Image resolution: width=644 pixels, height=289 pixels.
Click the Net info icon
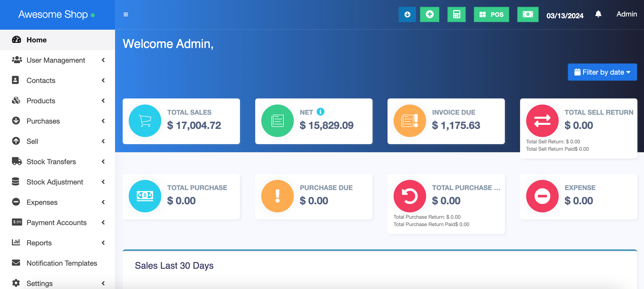pyautogui.click(x=320, y=112)
